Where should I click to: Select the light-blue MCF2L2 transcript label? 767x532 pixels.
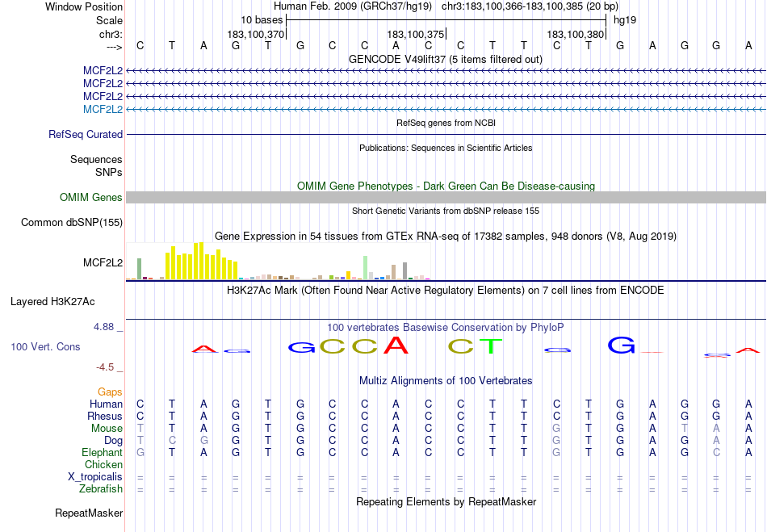coord(103,110)
